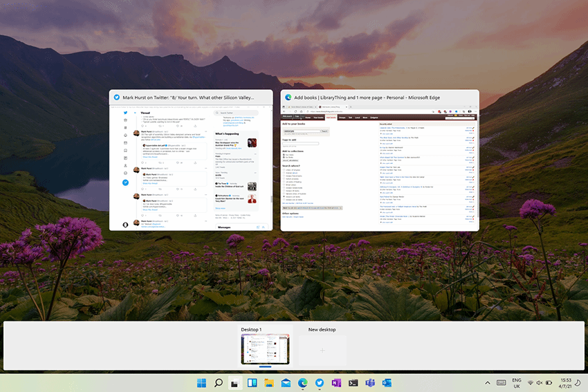
Task: Open the Twitter app taskbar icon
Action: click(320, 382)
